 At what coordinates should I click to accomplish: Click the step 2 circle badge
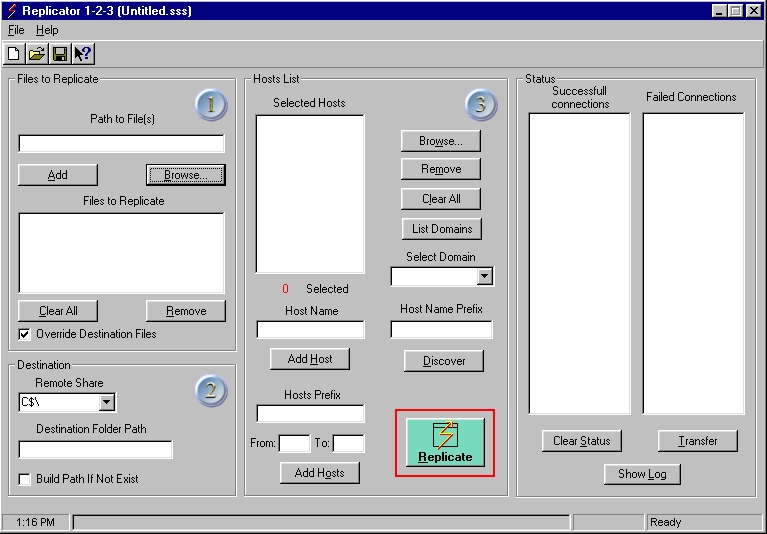click(210, 390)
